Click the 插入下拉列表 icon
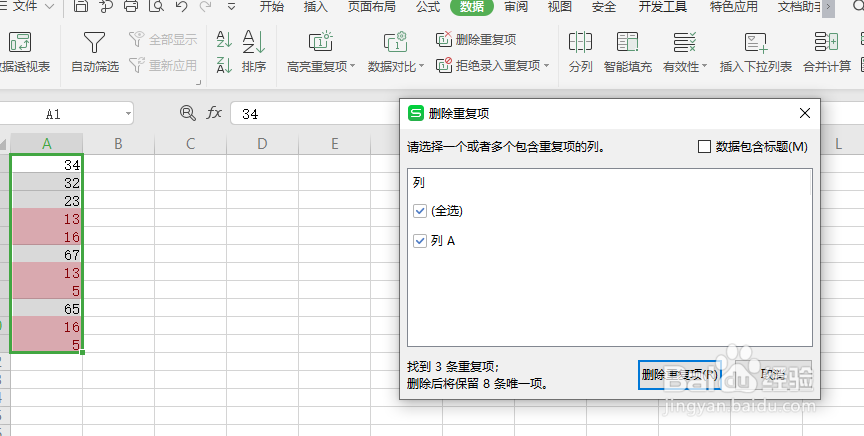 click(756, 42)
